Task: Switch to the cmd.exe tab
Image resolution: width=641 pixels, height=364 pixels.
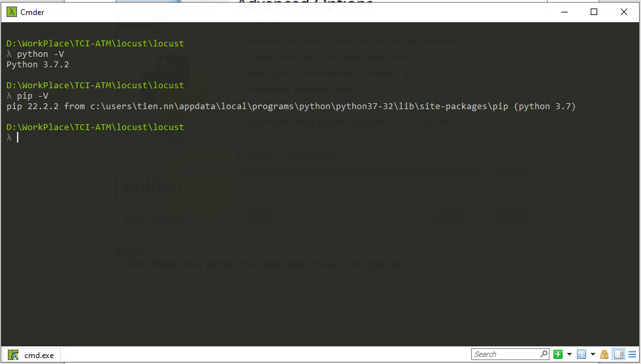Action: (x=39, y=355)
